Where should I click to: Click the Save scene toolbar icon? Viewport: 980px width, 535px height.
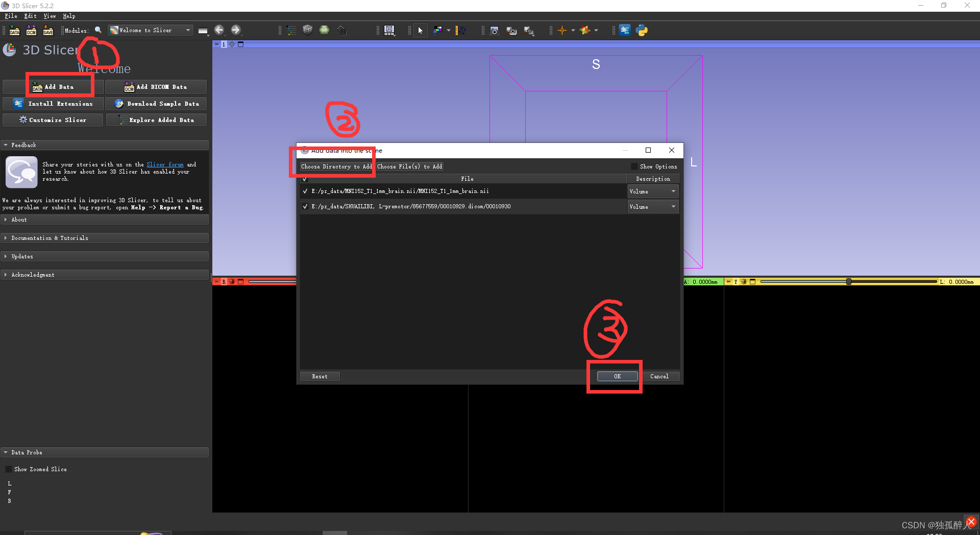(48, 30)
